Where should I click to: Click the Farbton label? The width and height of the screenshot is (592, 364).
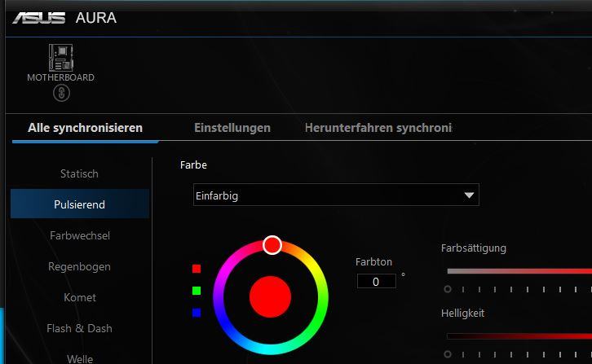pyautogui.click(x=373, y=261)
